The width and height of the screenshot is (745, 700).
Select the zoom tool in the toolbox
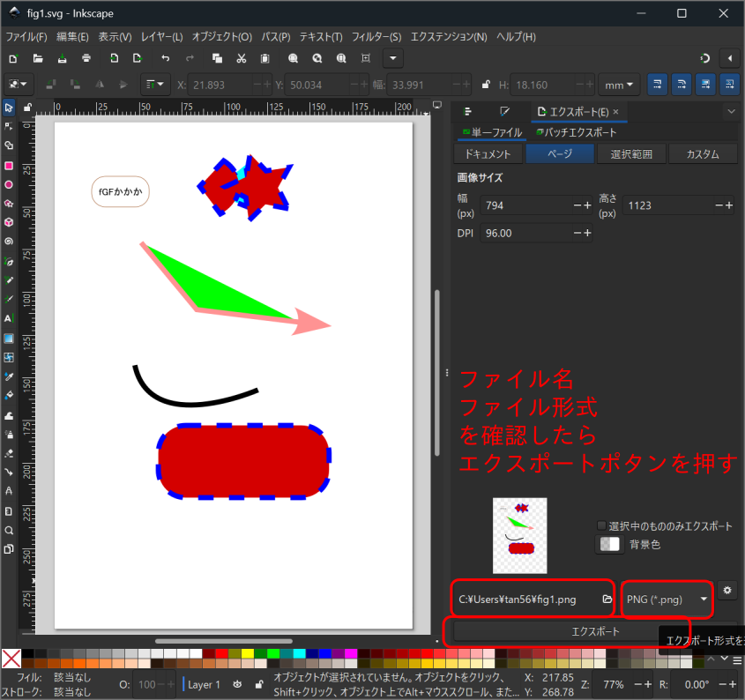(x=9, y=531)
